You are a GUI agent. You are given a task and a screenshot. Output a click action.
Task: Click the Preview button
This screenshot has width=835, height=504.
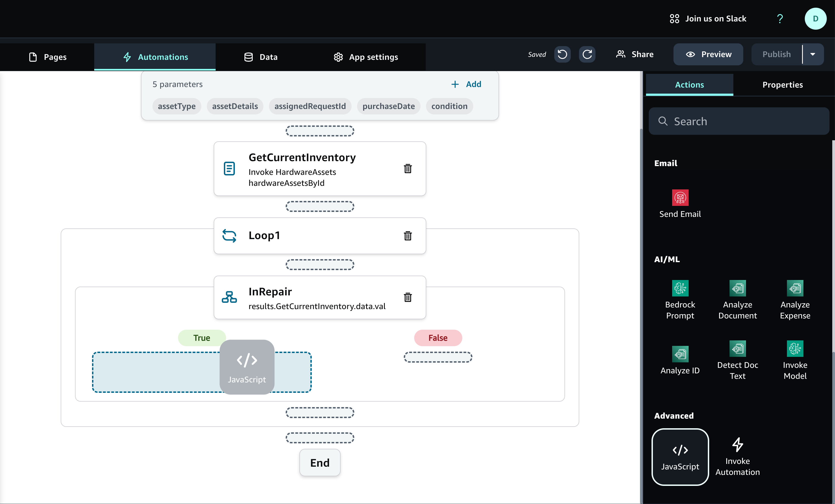tap(708, 54)
